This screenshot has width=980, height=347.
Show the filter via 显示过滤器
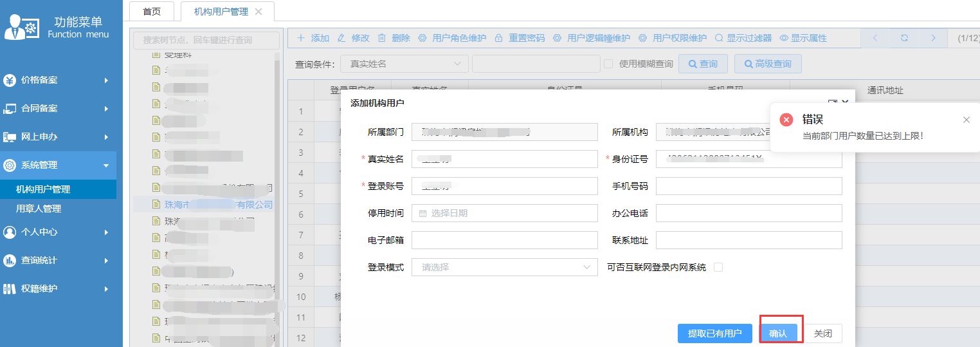click(743, 38)
